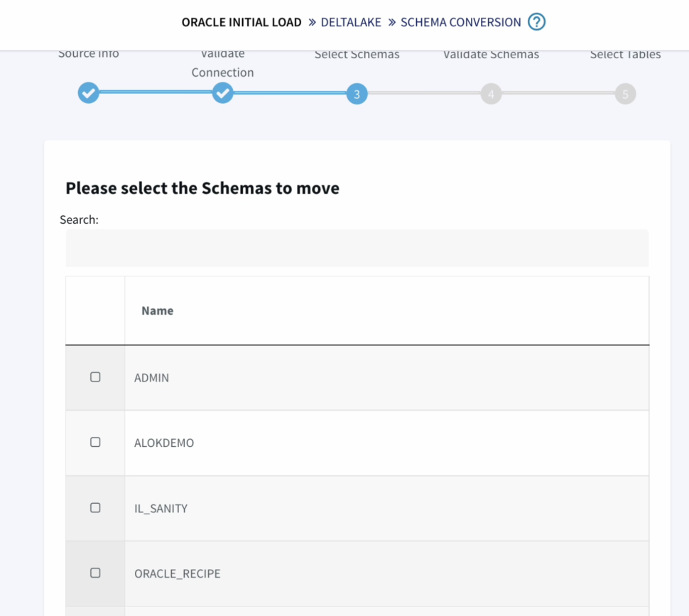689x616 pixels.
Task: Open the help icon beside Schema Conversion
Action: coord(537,22)
